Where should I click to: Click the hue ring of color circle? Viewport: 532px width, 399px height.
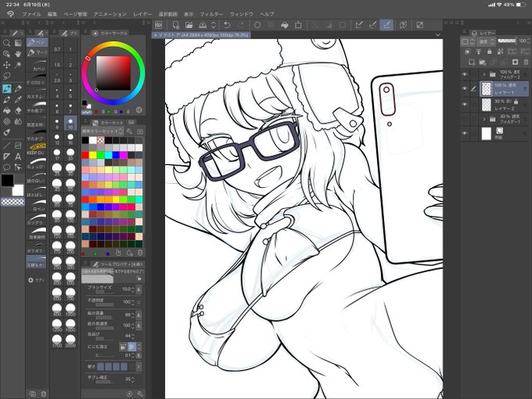pyautogui.click(x=113, y=44)
